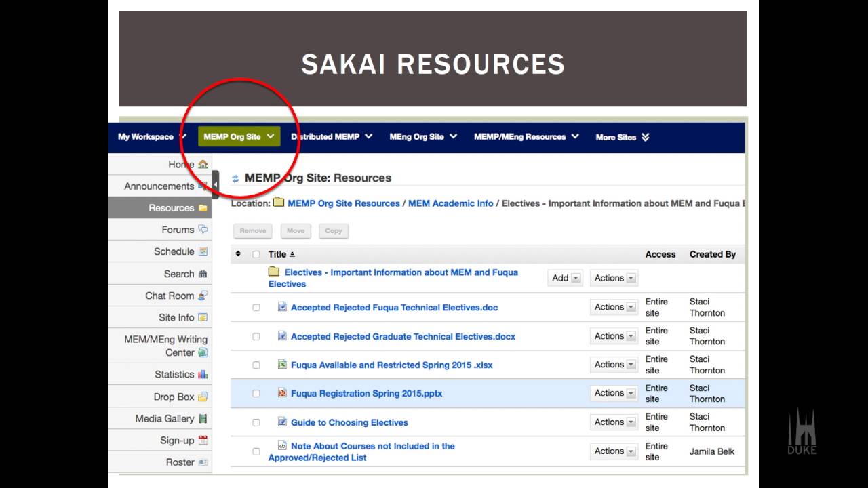Check the Accepted Rejected Graduate Technical Electives.docx box
Image resolution: width=868 pixels, height=488 pixels.
coord(256,336)
